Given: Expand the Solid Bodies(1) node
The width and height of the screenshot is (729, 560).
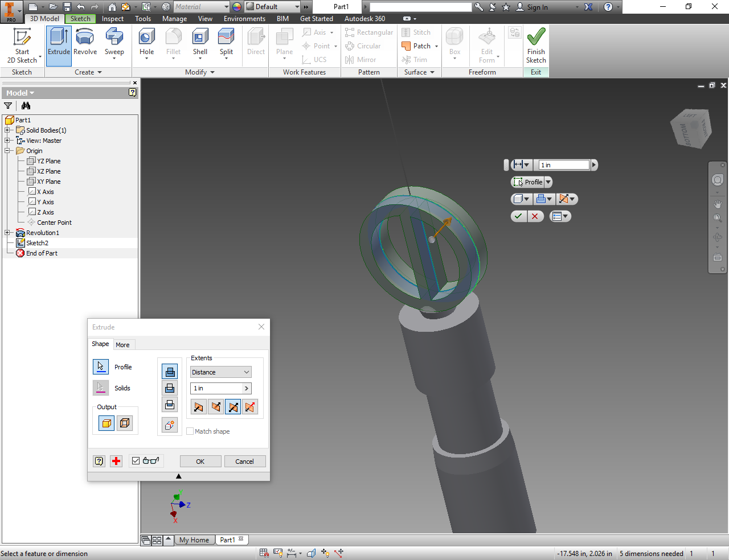Looking at the screenshot, I should pos(7,130).
